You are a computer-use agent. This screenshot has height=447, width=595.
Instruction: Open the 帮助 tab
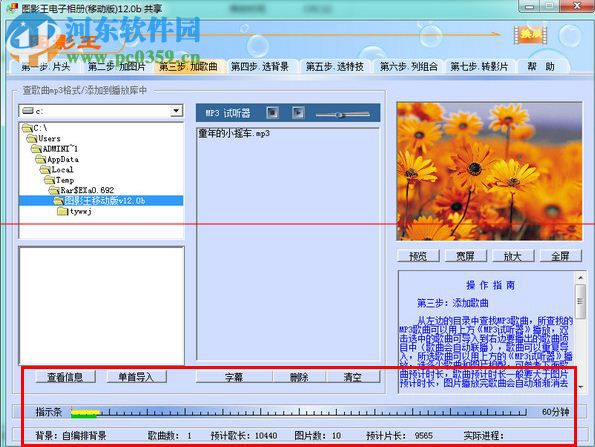click(x=541, y=67)
